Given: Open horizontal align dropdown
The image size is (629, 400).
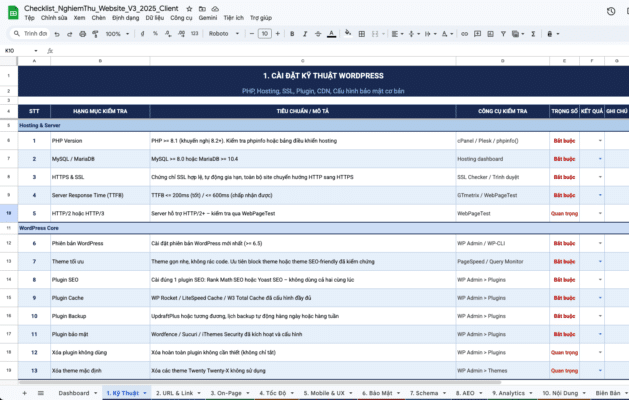Looking at the screenshot, I should pos(397,34).
